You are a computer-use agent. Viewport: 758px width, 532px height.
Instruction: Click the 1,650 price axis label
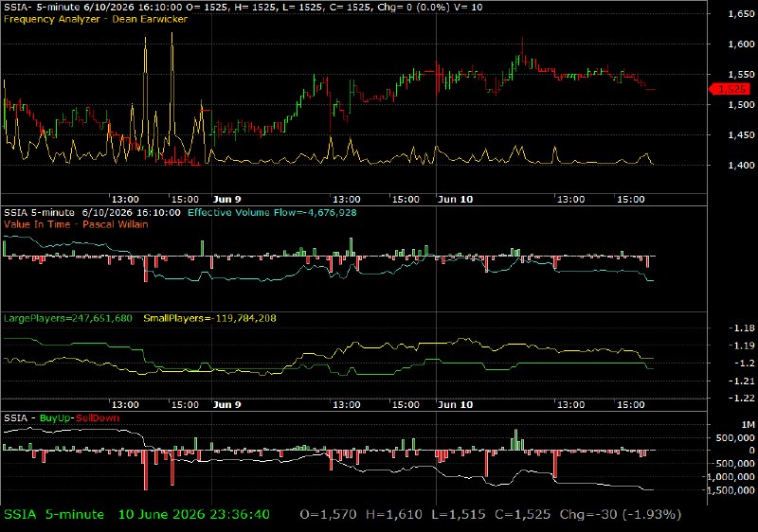click(x=741, y=13)
